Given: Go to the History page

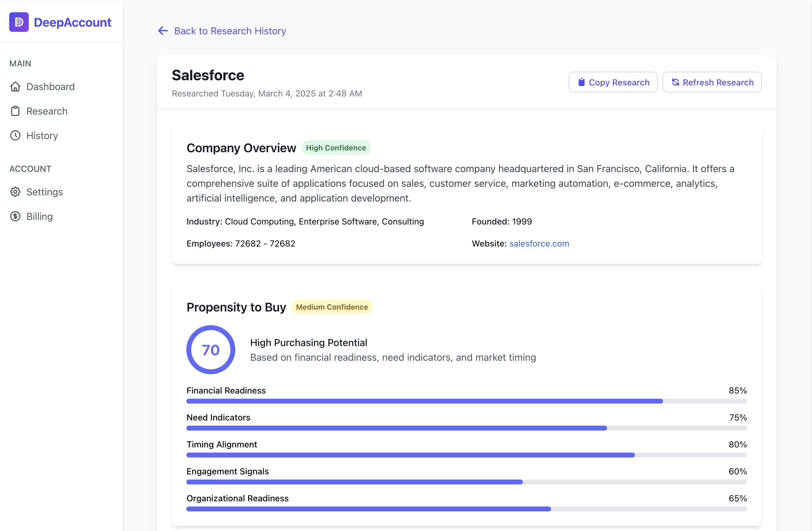Looking at the screenshot, I should point(42,136).
